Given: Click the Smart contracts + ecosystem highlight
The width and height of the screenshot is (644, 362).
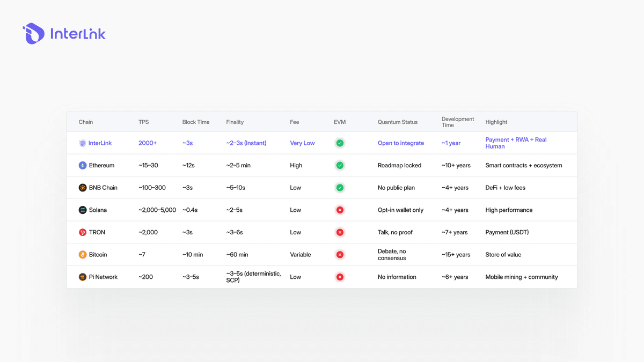Looking at the screenshot, I should pos(524,166).
